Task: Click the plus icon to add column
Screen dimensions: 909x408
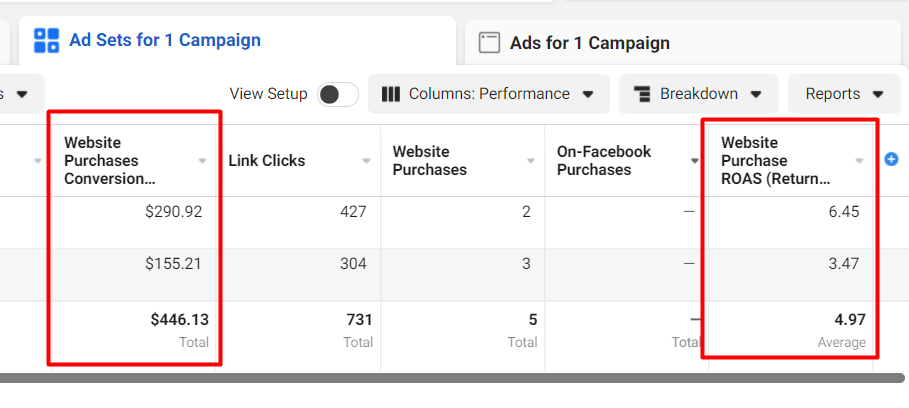Action: coord(892,159)
